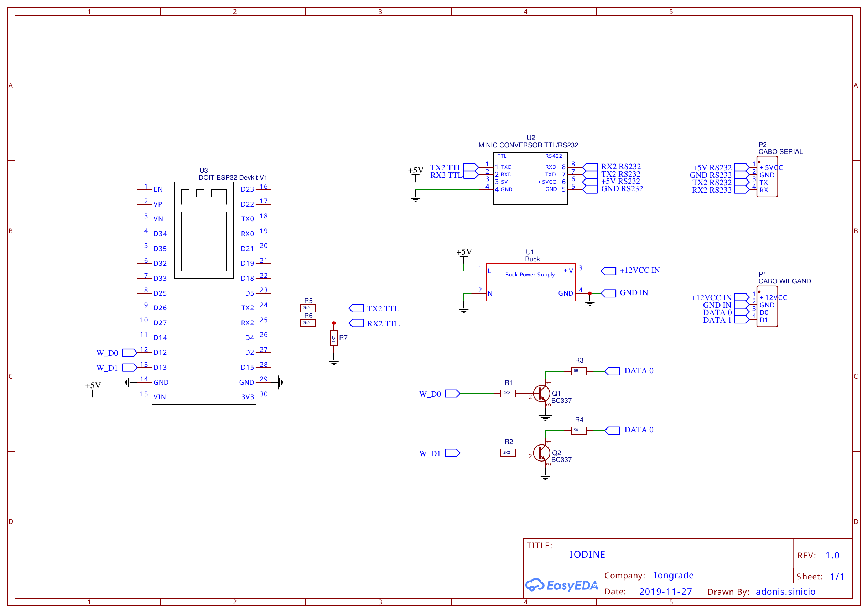Click the R7 4K7 resistor symbol

(x=334, y=338)
